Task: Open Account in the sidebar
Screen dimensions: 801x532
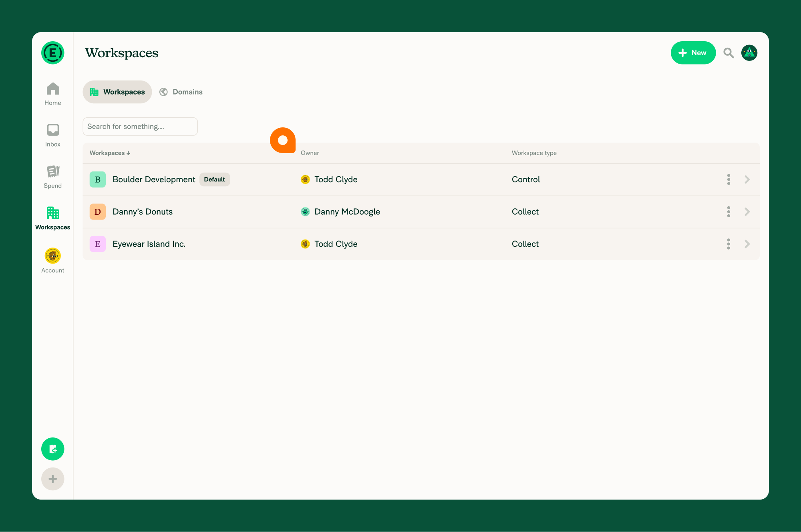Action: tap(52, 261)
